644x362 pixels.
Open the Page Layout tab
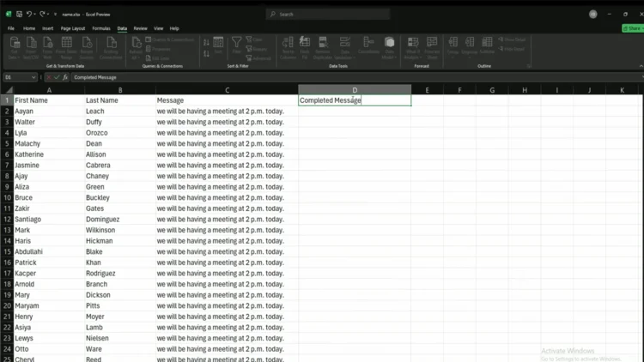click(x=73, y=28)
